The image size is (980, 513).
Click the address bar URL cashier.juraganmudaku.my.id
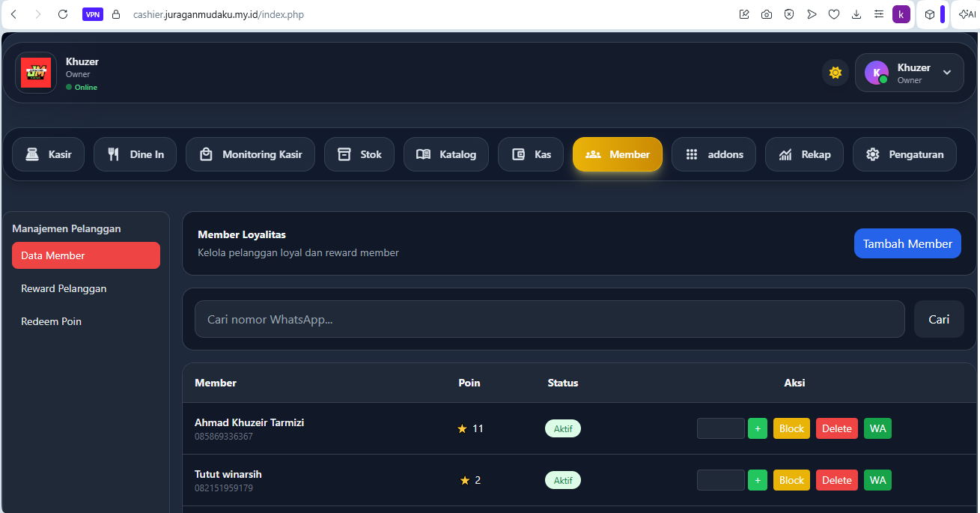tap(219, 14)
